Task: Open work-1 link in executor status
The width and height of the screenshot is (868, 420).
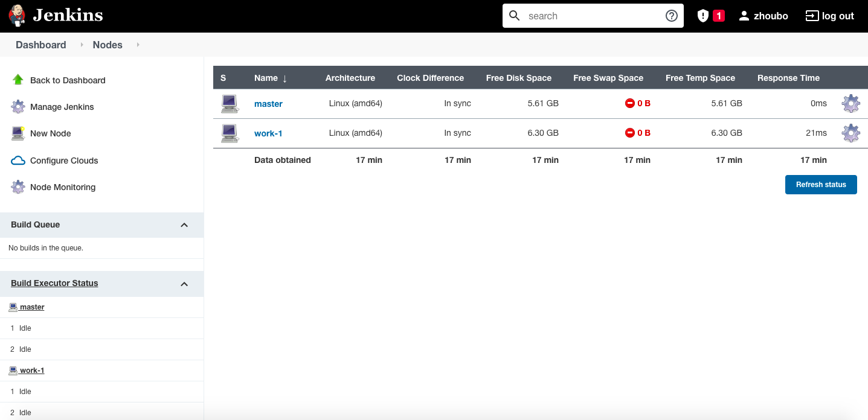Action: pos(32,371)
